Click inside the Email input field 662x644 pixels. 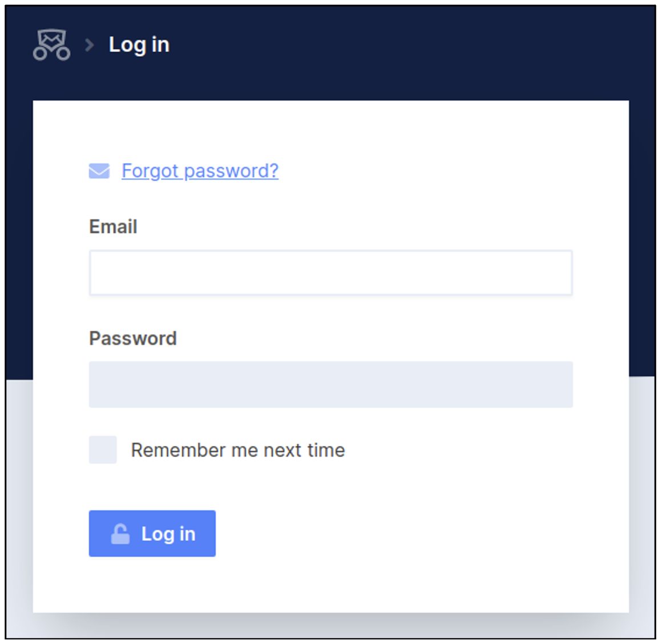330,272
